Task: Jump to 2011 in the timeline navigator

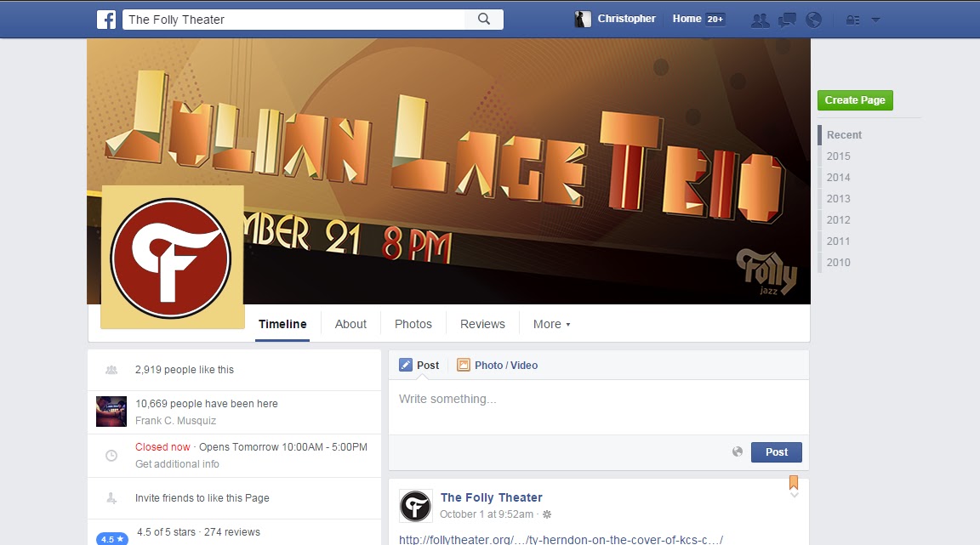Action: point(838,241)
